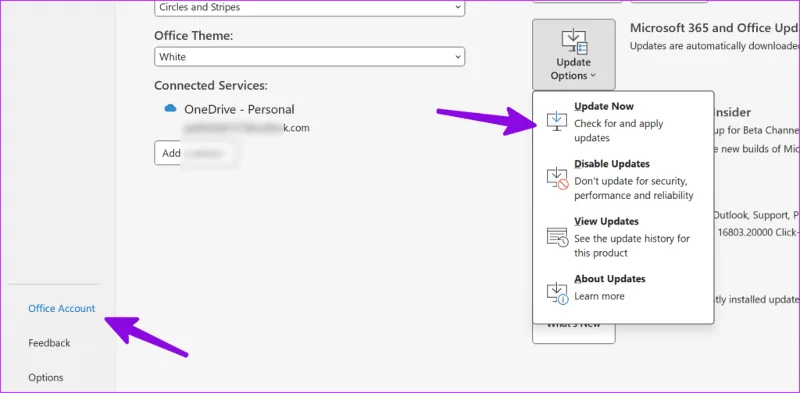
Task: Click the Microsoft 365 and Office Updates heading
Action: tap(715, 28)
